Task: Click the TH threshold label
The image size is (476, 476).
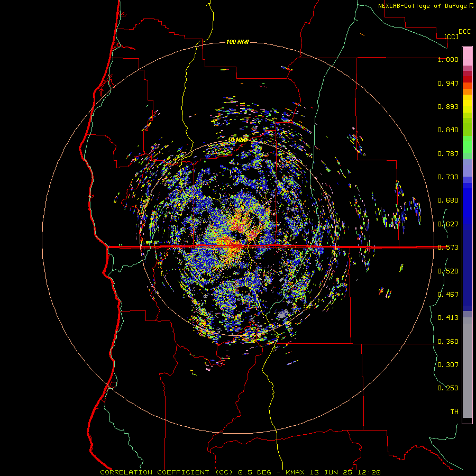Action: click(454, 412)
